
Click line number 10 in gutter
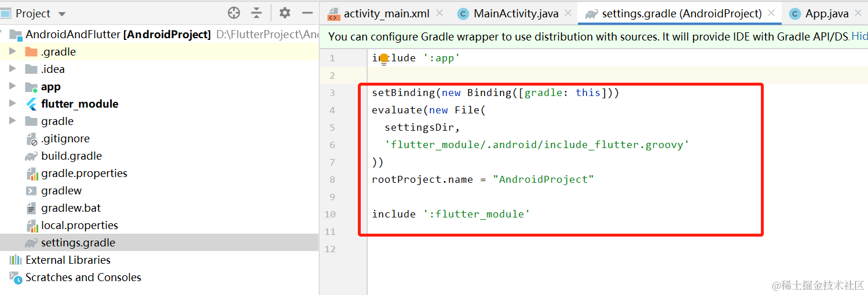pos(330,214)
